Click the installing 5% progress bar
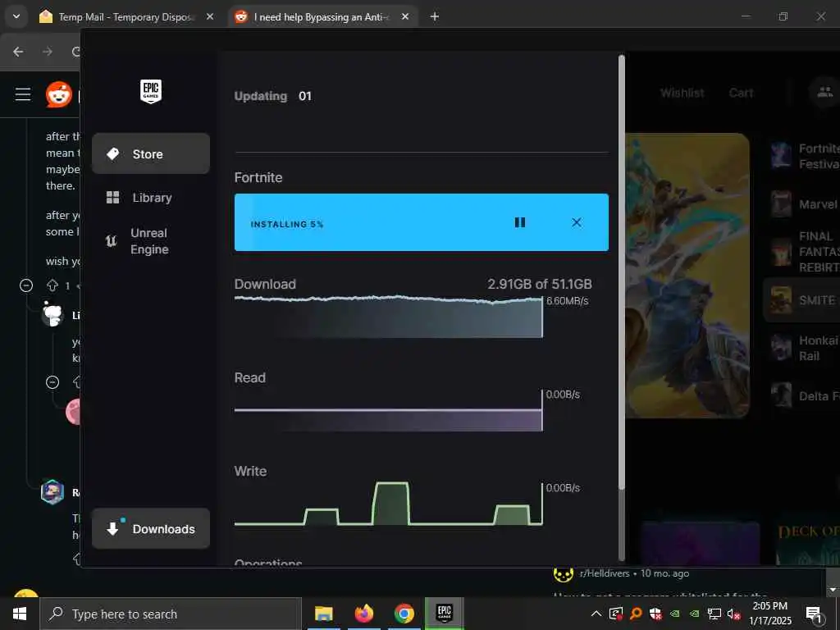 coord(421,222)
